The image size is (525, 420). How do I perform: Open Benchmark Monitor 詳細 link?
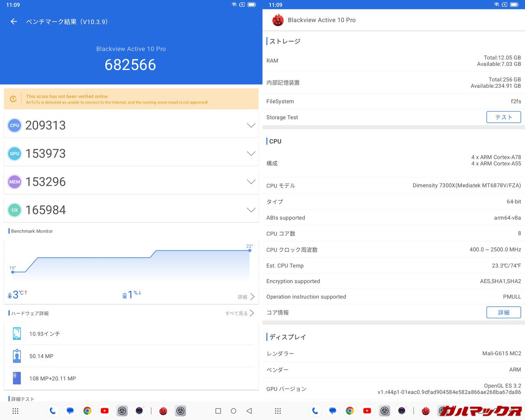[x=246, y=297]
